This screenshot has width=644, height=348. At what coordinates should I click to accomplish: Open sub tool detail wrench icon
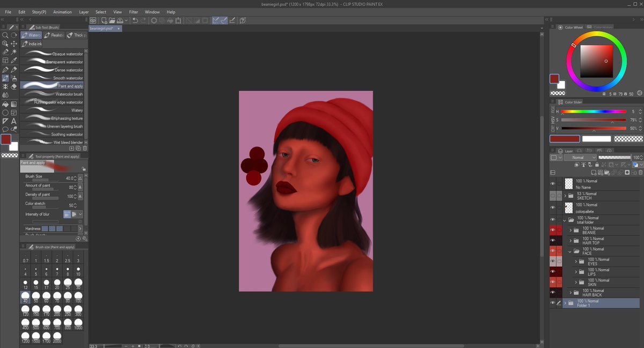[85, 239]
